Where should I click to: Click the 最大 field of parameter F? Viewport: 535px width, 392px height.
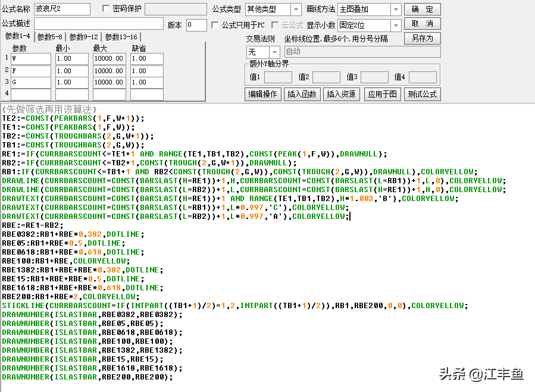[109, 71]
